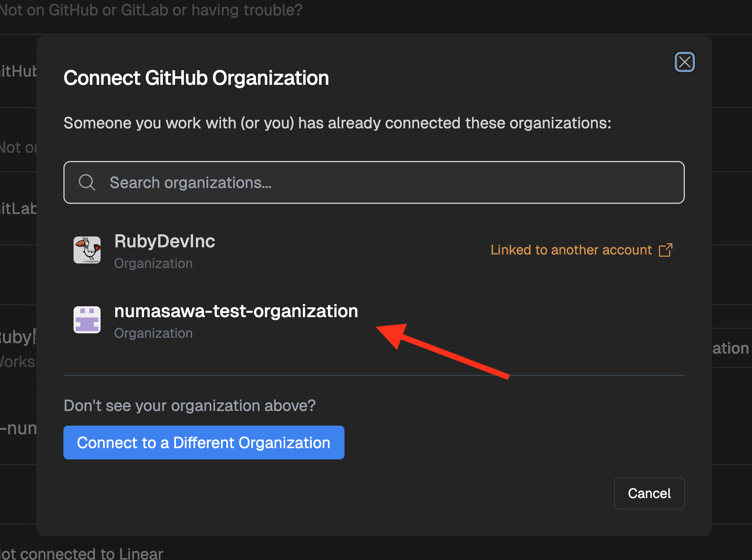Cancel the organization connection dialog
The height and width of the screenshot is (560, 752).
point(649,493)
